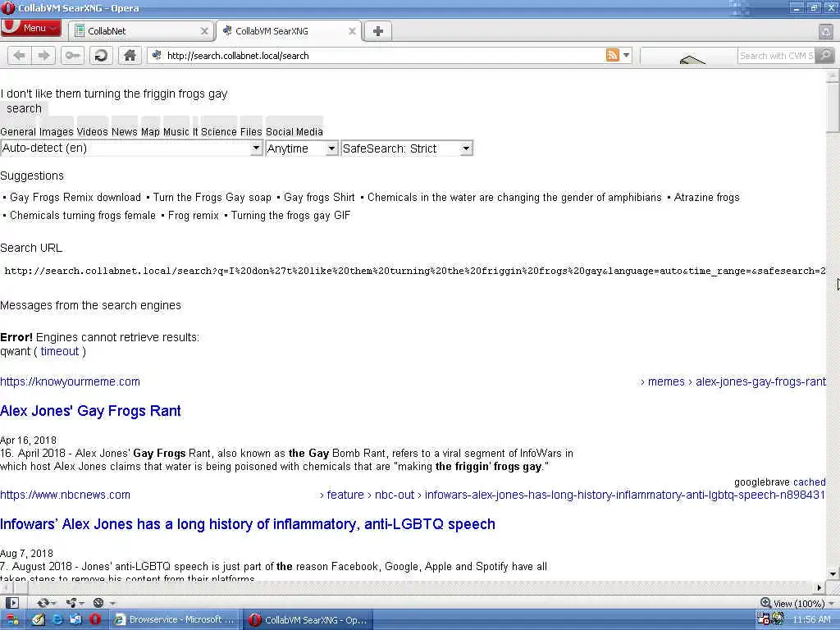
Task: Go to the home page icon
Action: click(x=130, y=55)
